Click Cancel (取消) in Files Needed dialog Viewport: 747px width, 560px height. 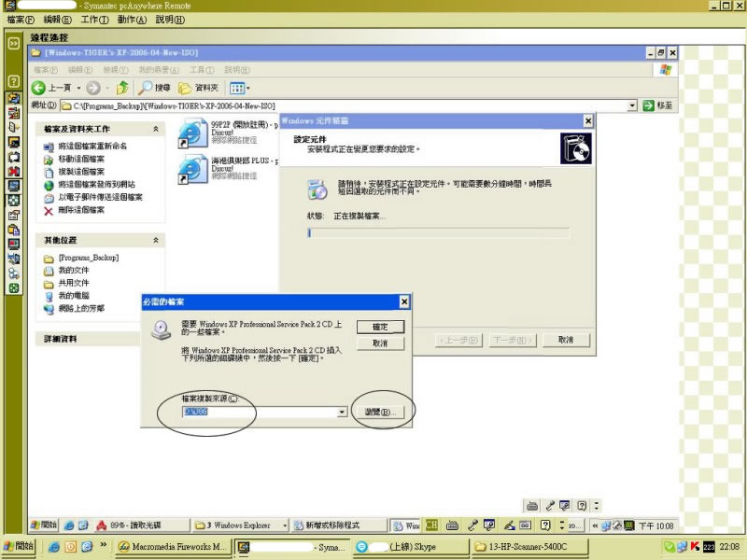(x=380, y=343)
